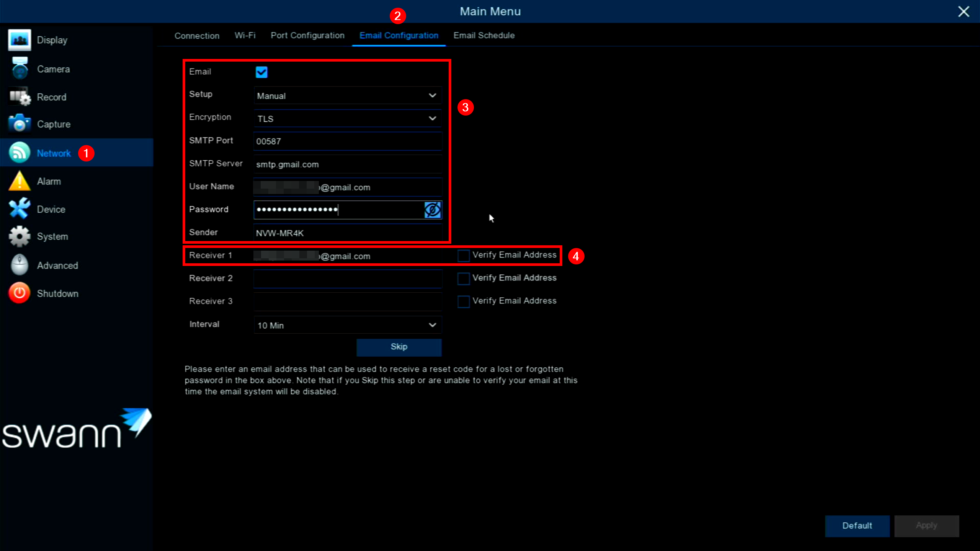Open the Port Configuration tab
Viewport: 980px width, 551px height.
(x=307, y=35)
